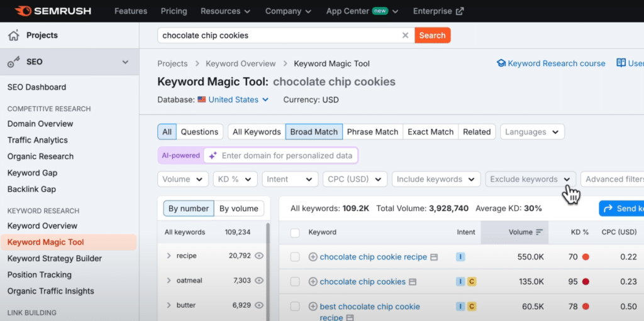
Task: Collapse the SEO sidebar section
Action: 125,62
